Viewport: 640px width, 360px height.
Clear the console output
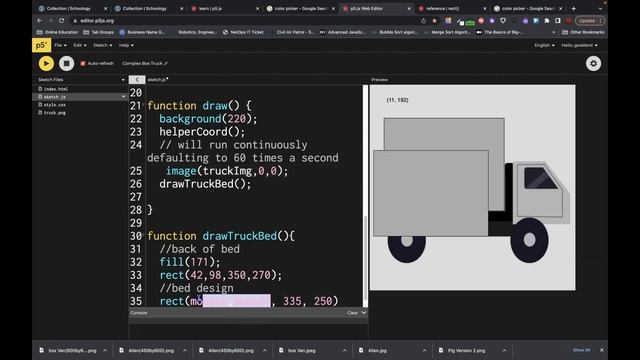[x=352, y=313]
